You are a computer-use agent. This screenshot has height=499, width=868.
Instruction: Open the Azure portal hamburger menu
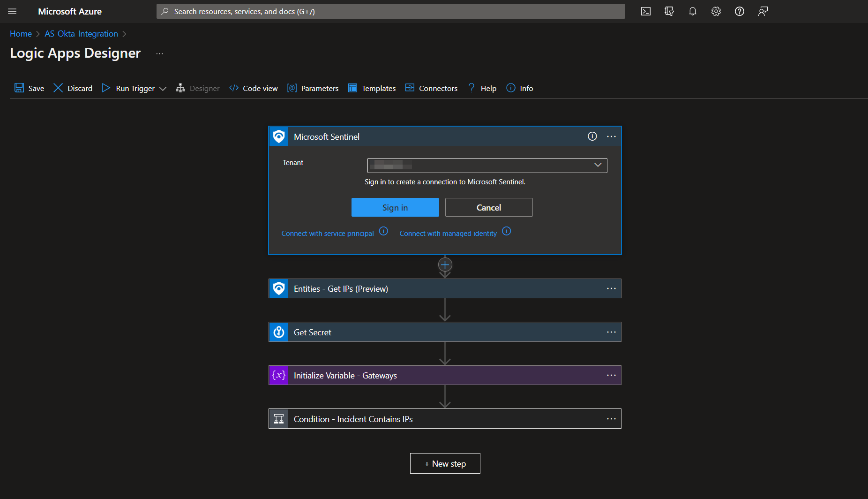[12, 11]
